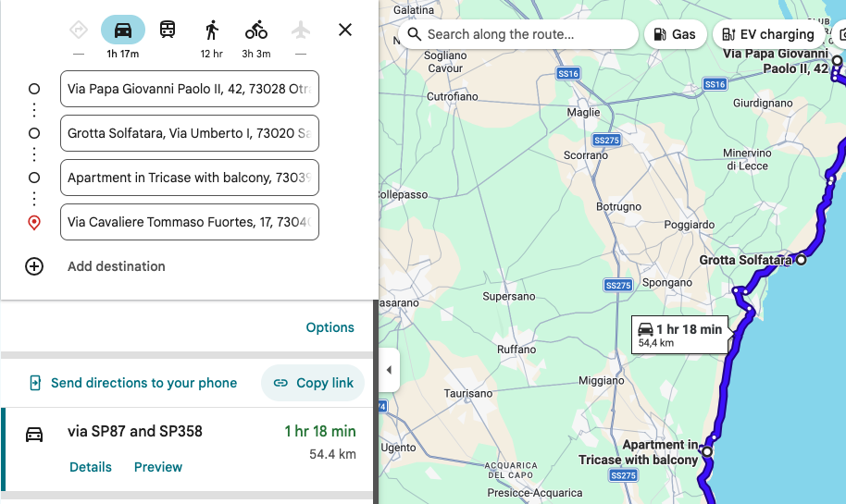The image size is (846, 504).
Task: Click the Ruffano town label on the map
Action: [x=516, y=350]
